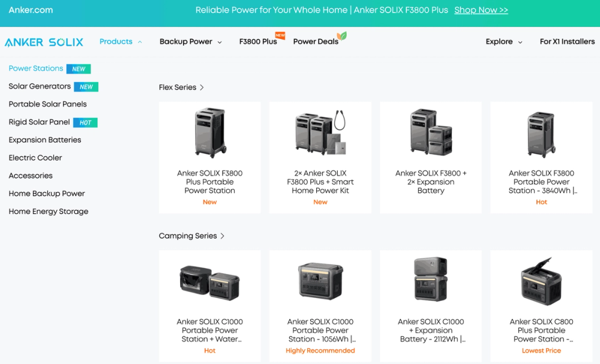Expand the Backup Power dropdown

tap(191, 41)
